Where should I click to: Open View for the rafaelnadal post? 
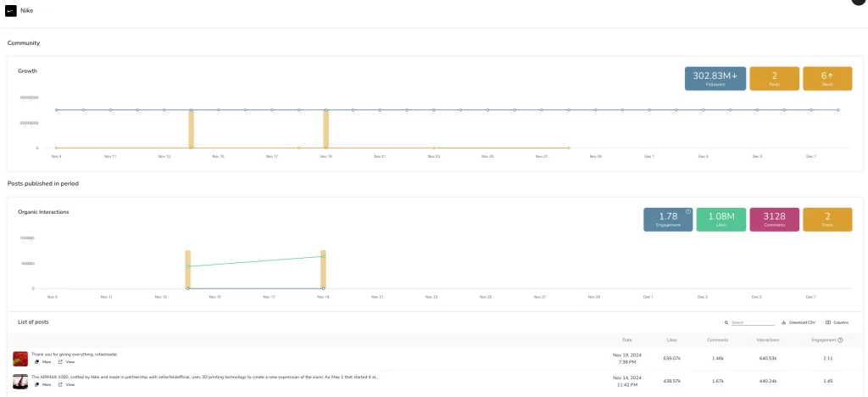pos(66,361)
